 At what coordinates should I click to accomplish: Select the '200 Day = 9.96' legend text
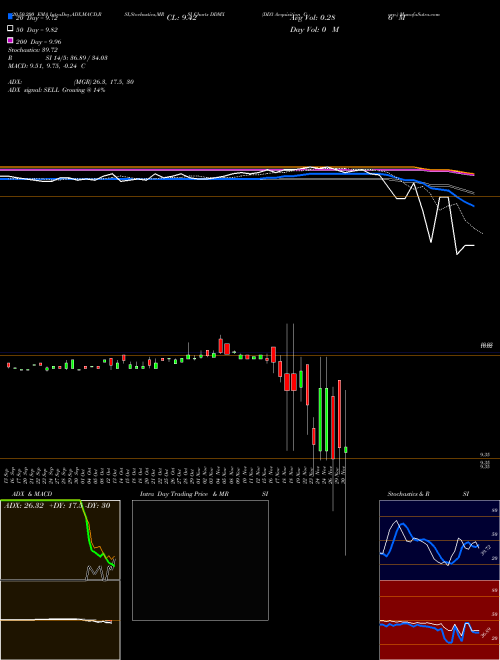coord(39,42)
